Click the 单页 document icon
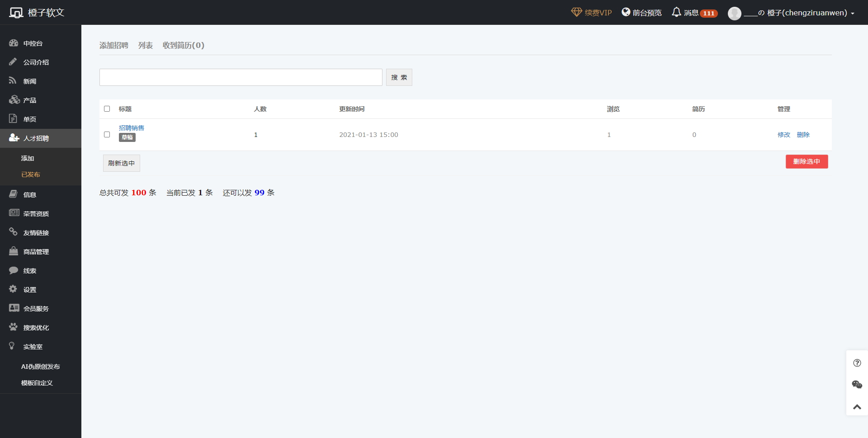 coord(13,119)
